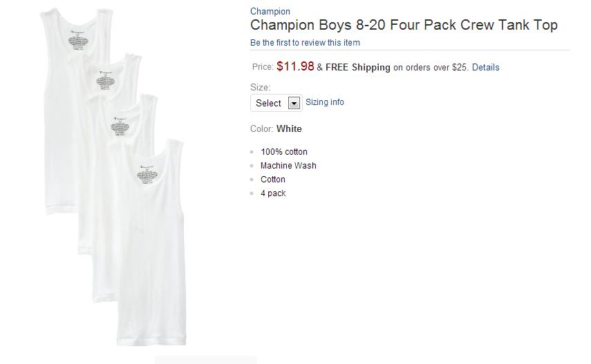Click the product title Champion Boys Tank Top
The image size is (591, 364).
[x=404, y=26]
